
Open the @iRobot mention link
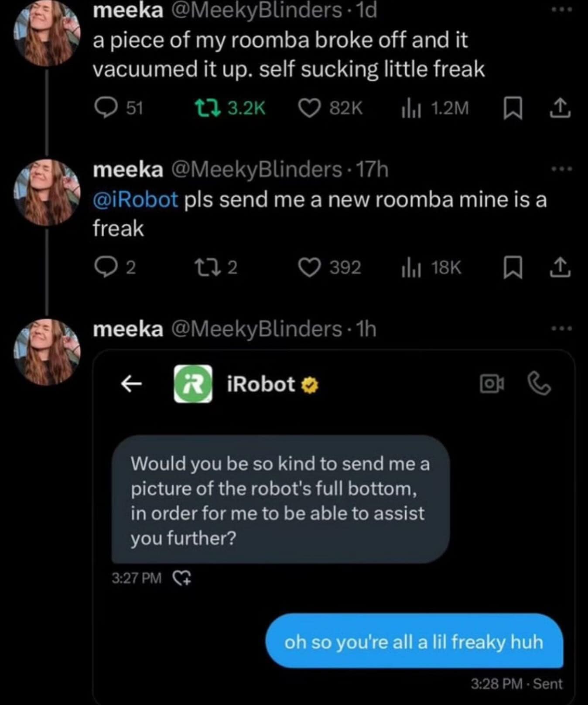tap(135, 200)
